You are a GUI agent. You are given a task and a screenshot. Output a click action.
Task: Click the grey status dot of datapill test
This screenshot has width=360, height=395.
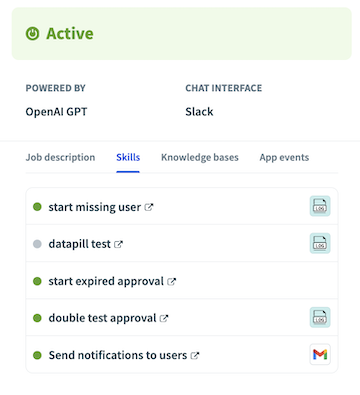point(37,244)
